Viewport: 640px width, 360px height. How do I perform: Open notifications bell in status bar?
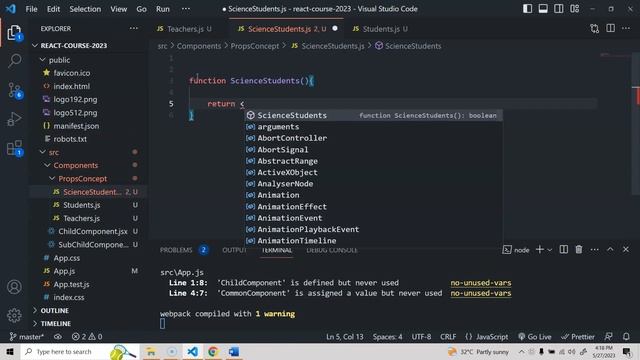click(x=626, y=337)
